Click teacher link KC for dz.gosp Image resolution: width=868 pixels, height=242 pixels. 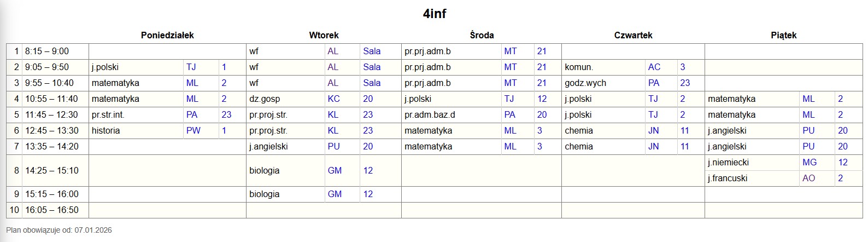coord(333,99)
